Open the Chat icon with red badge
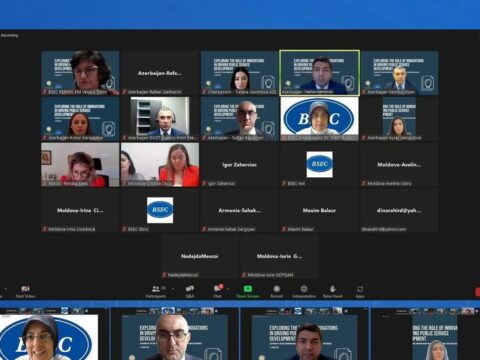Screen dimensions: 480x360 click(x=218, y=288)
